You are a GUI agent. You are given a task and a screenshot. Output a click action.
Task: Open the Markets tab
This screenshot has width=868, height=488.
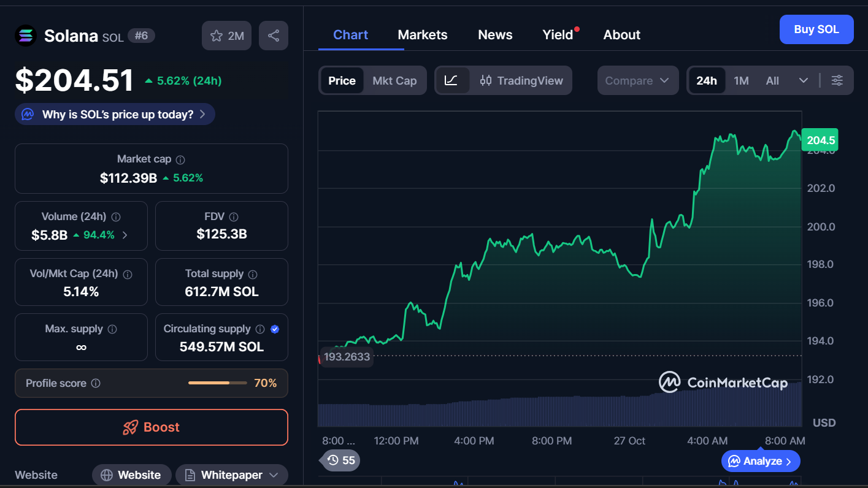(x=423, y=35)
